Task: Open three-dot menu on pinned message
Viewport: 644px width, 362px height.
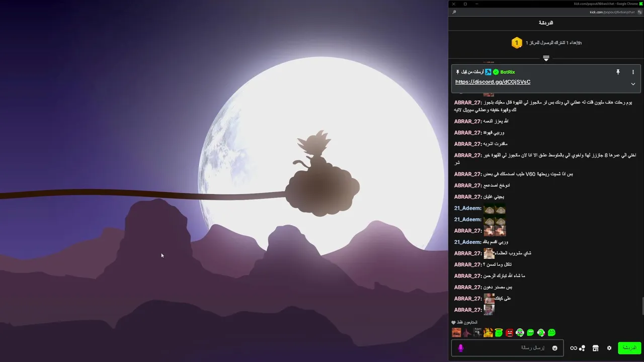Action: 633,72
